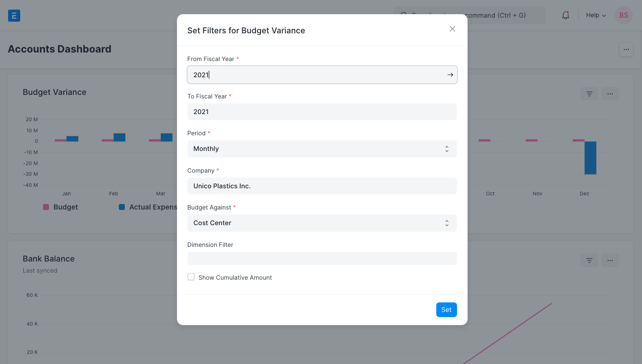Viewport: 642px width, 364px height.
Task: Click the filter icon on Bank Balance chart
Action: (x=589, y=260)
